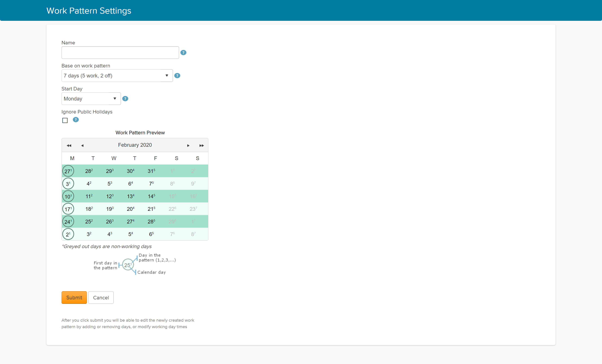The image size is (602, 364).
Task: Select day 28 in the 24–1 week row
Action: click(151, 222)
